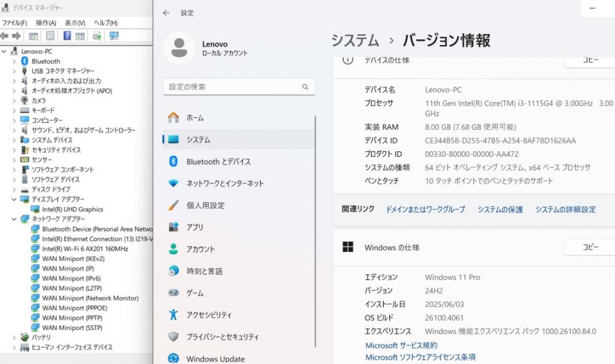Screen dimensions: 615x364
Task: Select the キーボード category icon
Action: [25, 110]
